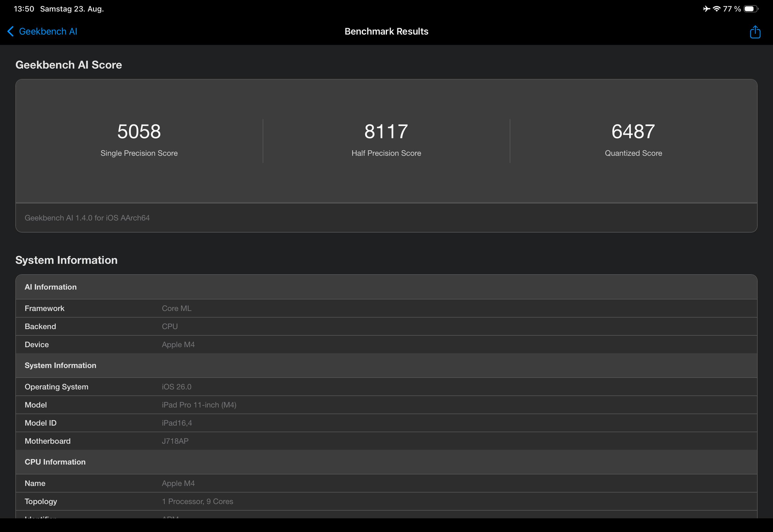
Task: Select the J718AP value
Action: click(x=175, y=441)
